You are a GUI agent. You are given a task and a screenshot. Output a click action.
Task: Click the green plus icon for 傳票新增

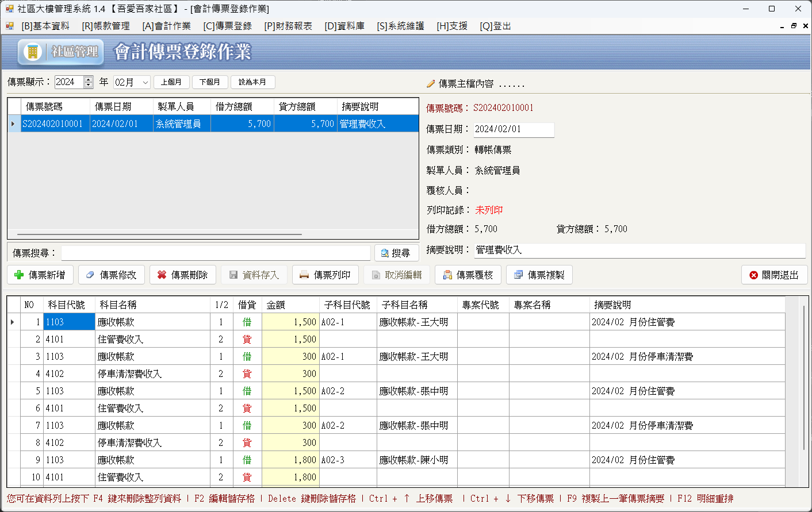19,275
